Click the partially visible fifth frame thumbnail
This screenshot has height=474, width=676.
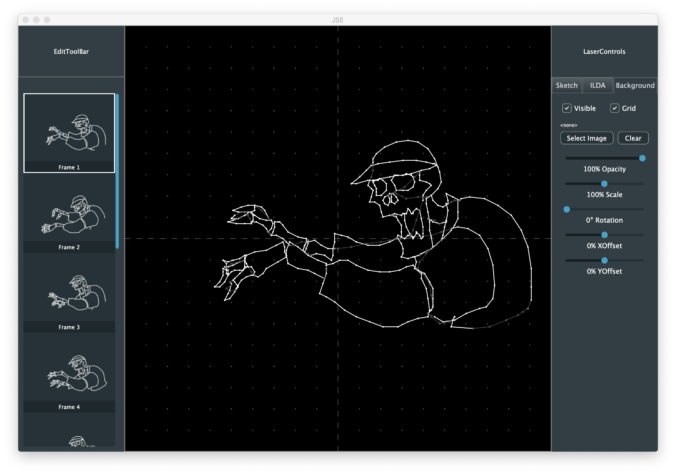coord(69,440)
